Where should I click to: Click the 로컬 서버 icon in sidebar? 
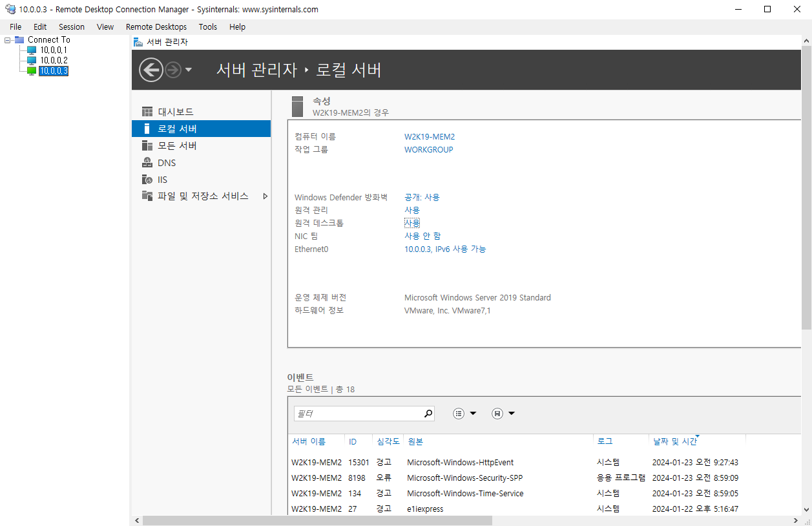pos(147,129)
